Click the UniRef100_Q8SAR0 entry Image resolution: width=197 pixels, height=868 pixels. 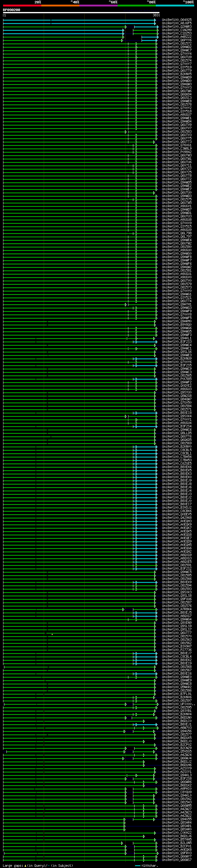coord(177,829)
